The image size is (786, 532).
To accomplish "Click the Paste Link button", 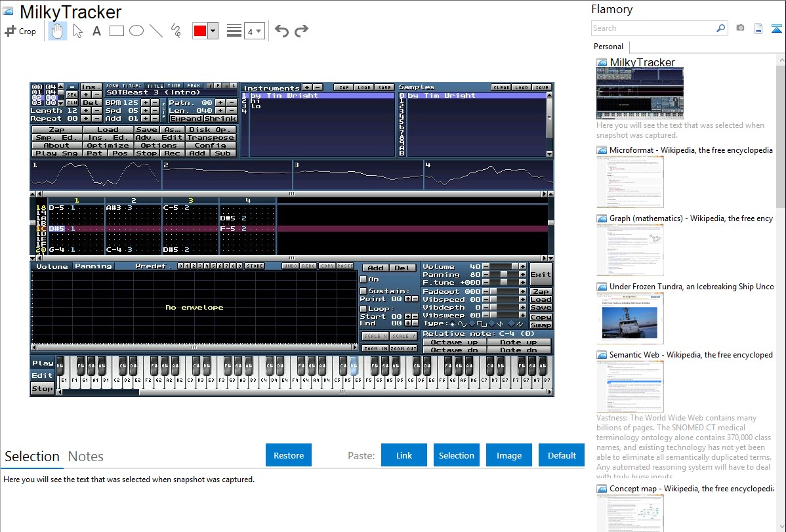I will [404, 455].
